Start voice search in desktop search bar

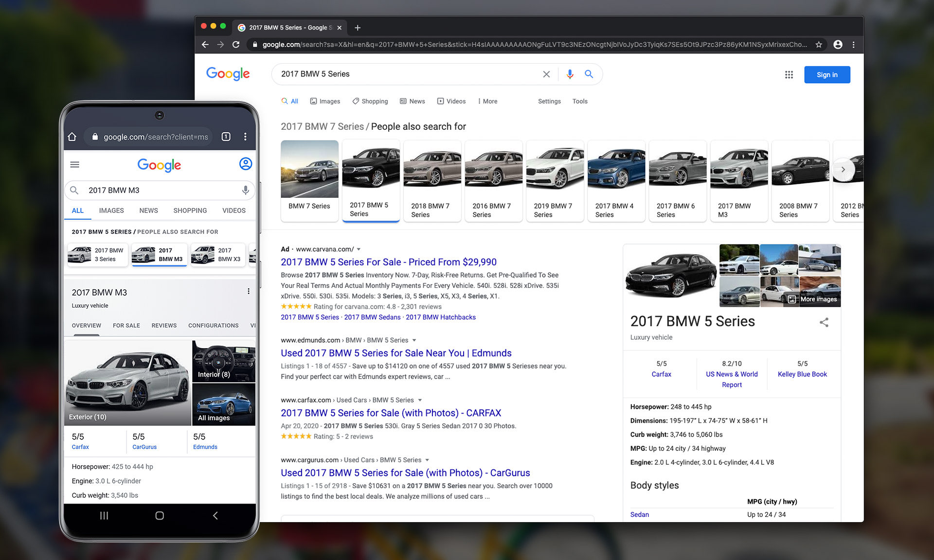point(570,74)
